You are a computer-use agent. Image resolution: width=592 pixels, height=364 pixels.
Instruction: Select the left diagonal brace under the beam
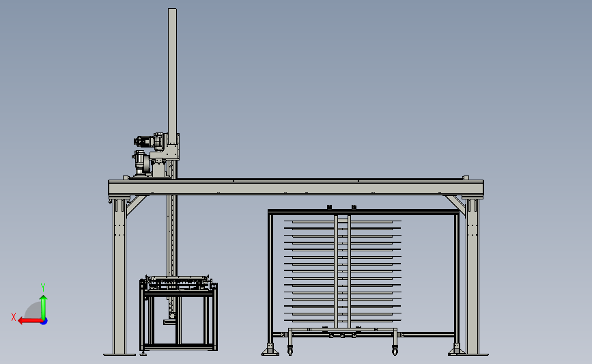pos(136,206)
